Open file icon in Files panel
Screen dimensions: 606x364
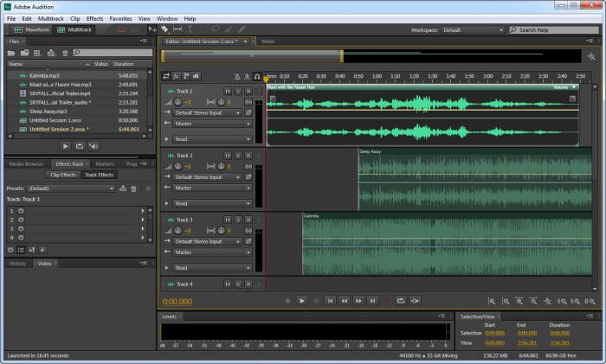11,53
